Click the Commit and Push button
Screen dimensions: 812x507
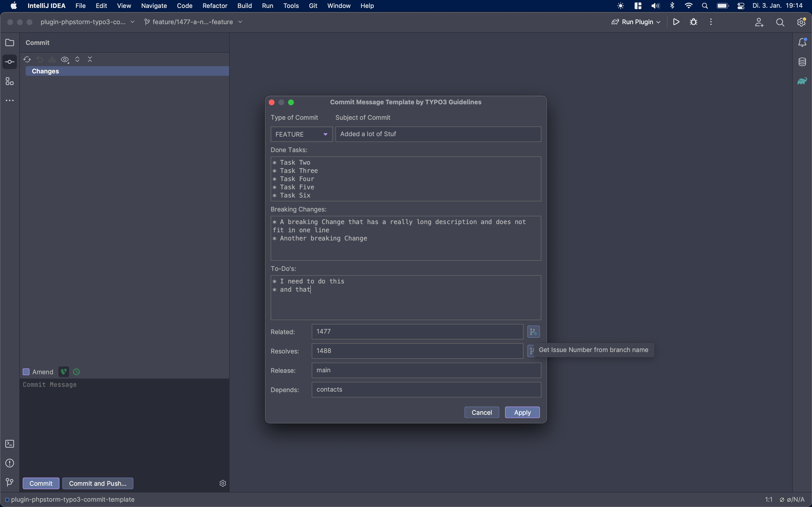pos(98,483)
